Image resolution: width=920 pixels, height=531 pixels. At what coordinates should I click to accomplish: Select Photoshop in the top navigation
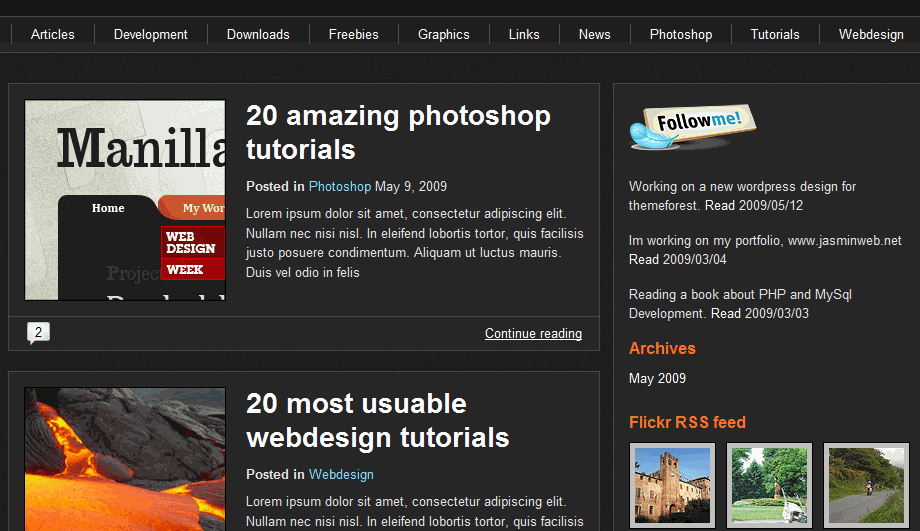(681, 35)
